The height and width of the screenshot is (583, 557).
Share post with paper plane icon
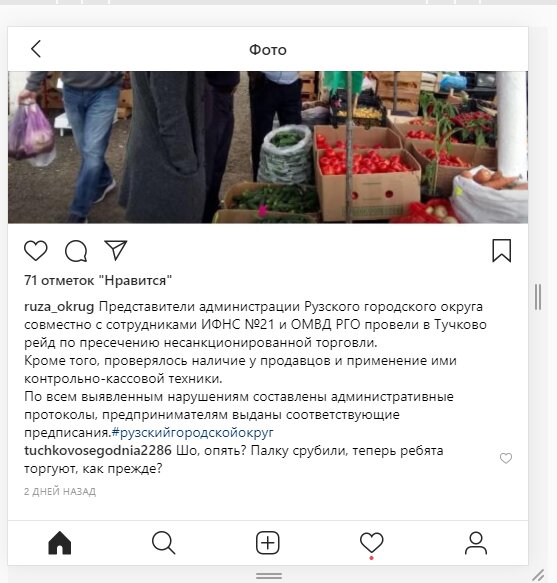pos(116,250)
